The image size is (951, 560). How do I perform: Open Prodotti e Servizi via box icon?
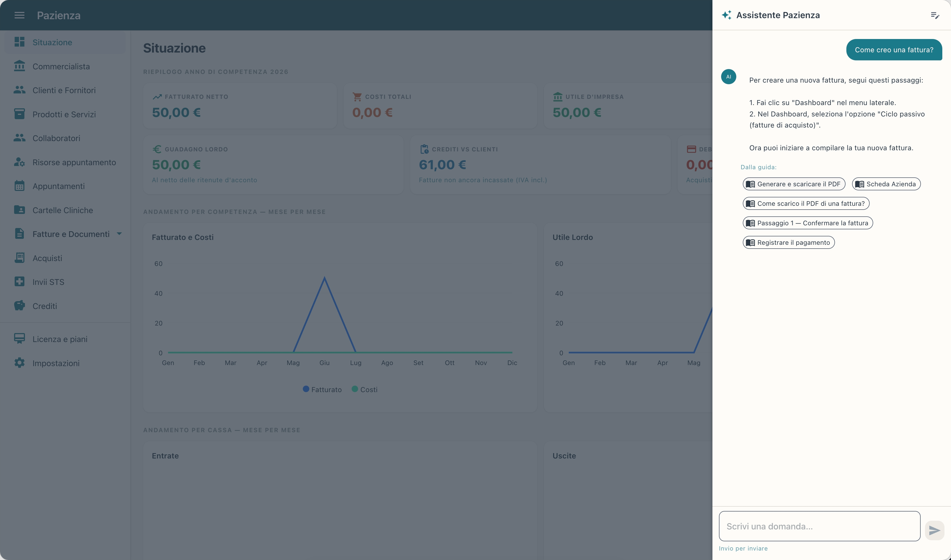point(19,114)
